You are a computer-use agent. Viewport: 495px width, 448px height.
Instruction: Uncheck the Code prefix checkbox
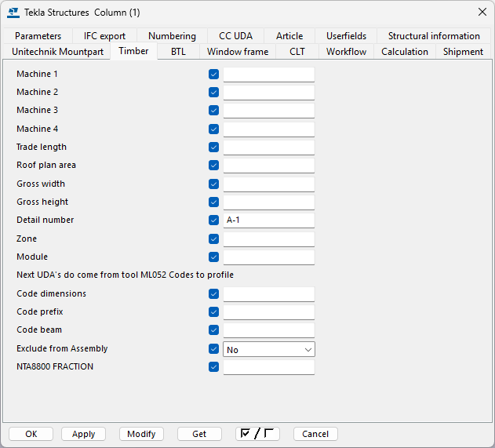(x=213, y=312)
